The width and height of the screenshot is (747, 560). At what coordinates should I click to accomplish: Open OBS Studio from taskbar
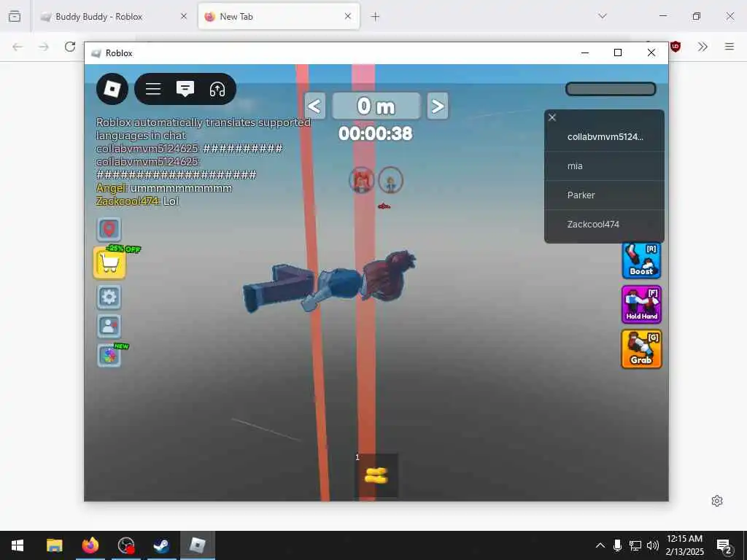[126, 545]
